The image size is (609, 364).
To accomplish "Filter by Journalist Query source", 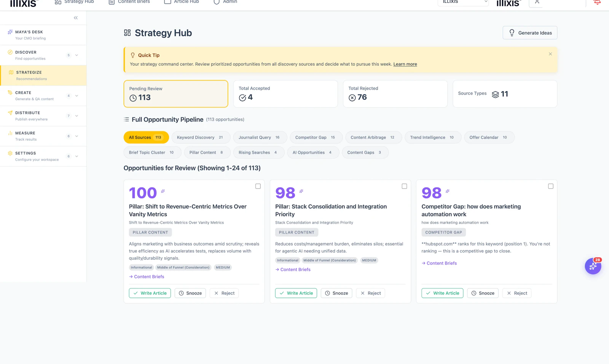I will click(260, 137).
